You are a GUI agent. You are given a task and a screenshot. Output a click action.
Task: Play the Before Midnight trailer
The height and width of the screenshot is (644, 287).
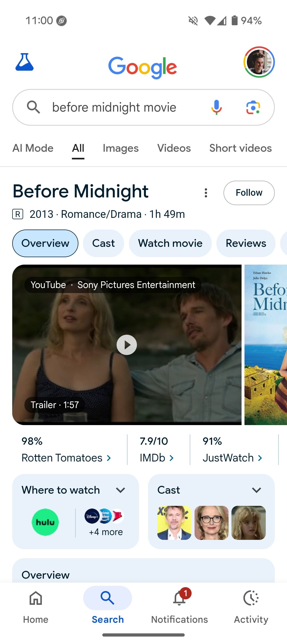tap(127, 345)
